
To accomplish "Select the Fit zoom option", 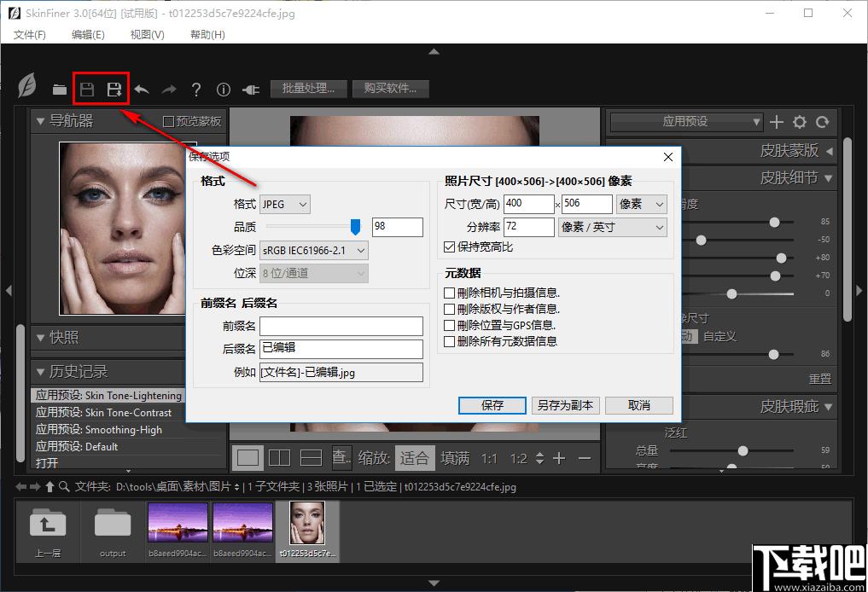I will point(415,458).
